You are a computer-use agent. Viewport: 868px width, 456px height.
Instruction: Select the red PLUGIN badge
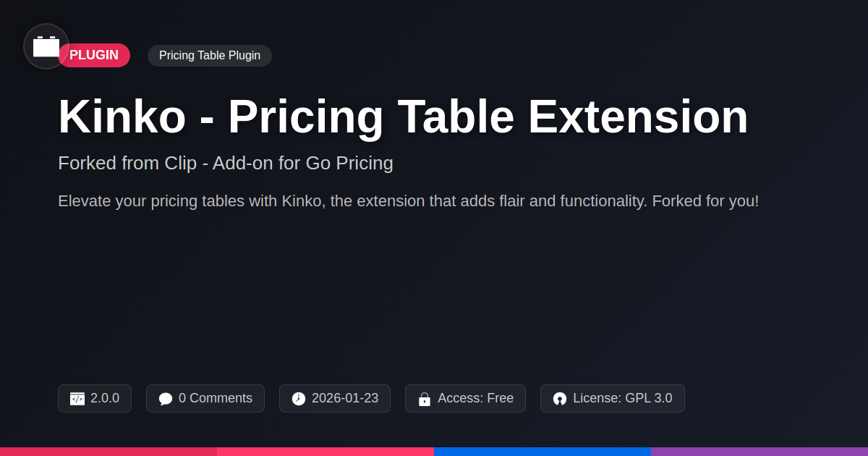tap(94, 55)
